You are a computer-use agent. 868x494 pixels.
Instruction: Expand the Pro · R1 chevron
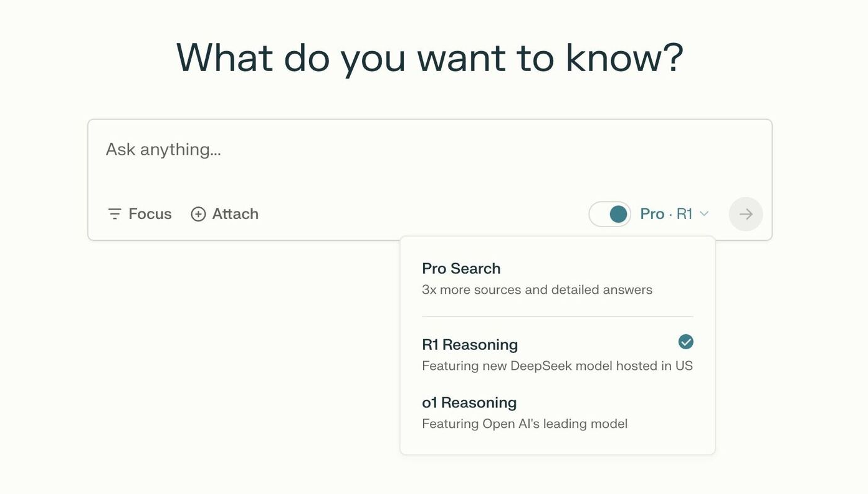[704, 214]
